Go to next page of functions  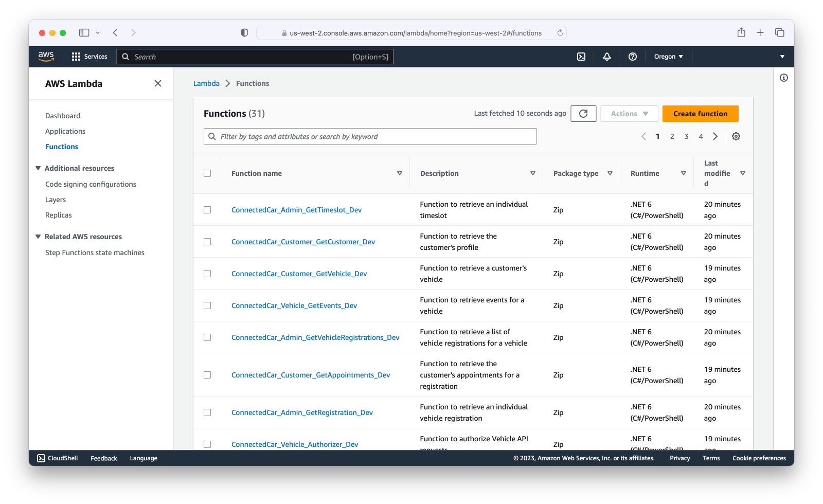coord(715,136)
